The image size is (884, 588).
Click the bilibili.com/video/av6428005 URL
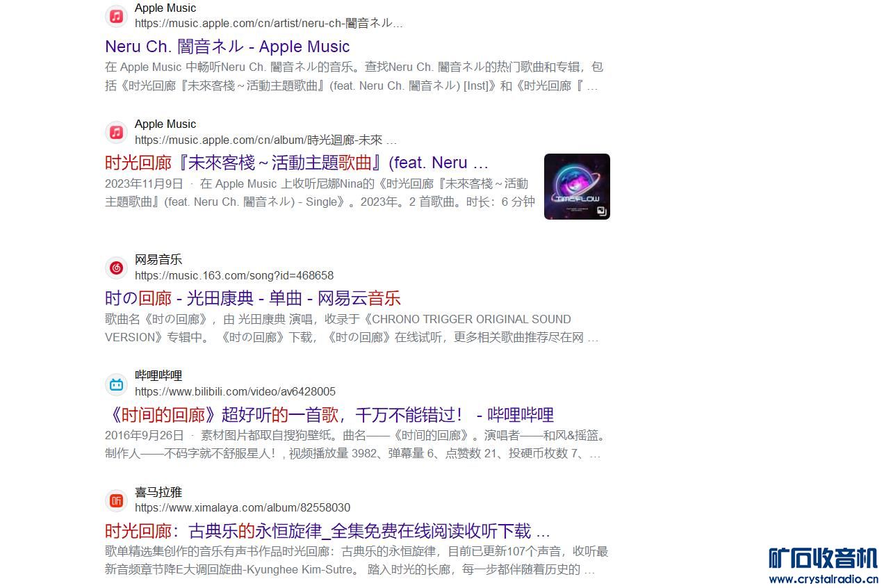pyautogui.click(x=235, y=391)
